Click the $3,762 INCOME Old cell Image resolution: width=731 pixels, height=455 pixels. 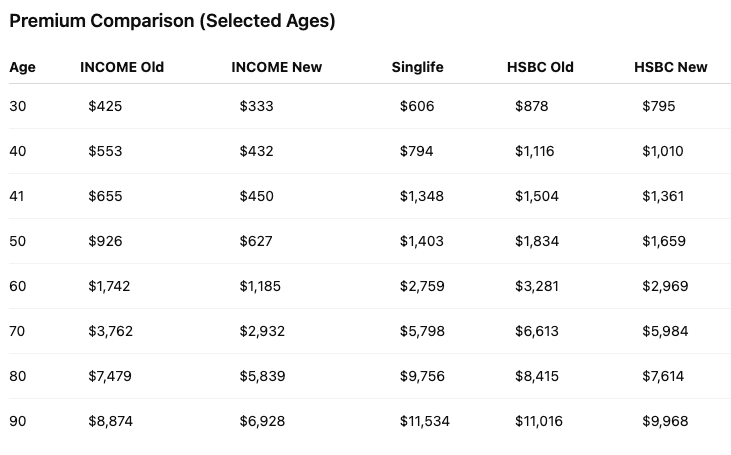pos(110,331)
